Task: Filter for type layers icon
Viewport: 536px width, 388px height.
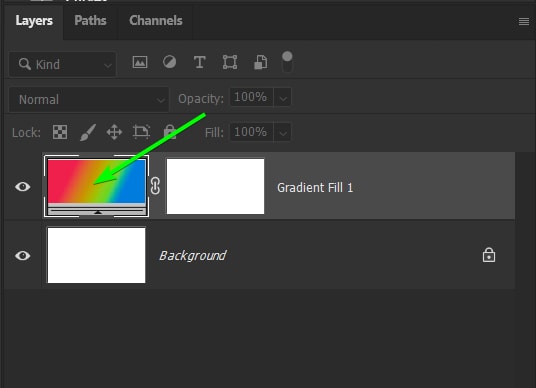Action: point(200,62)
